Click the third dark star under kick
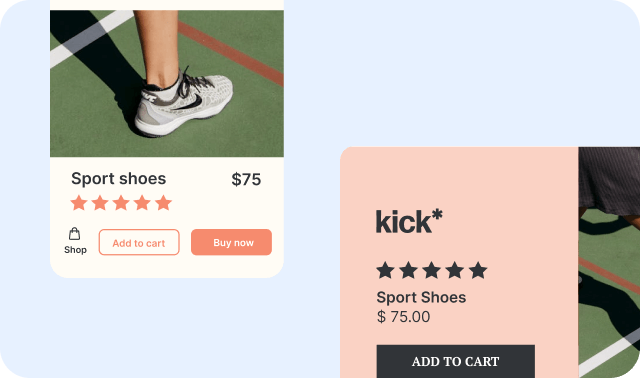 point(431,271)
